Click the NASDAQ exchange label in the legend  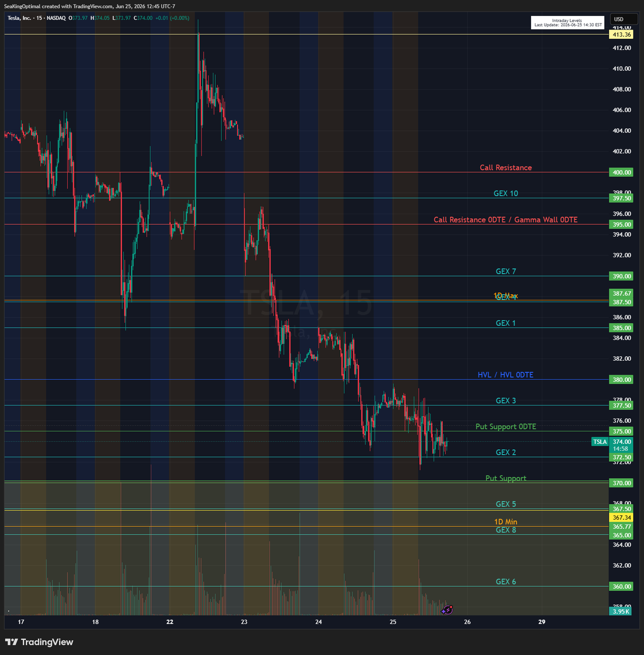click(56, 18)
